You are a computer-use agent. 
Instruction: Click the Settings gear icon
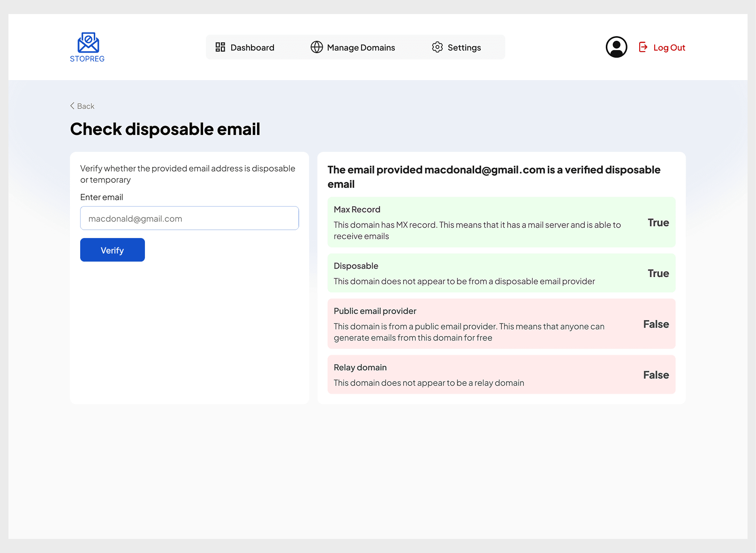tap(437, 47)
